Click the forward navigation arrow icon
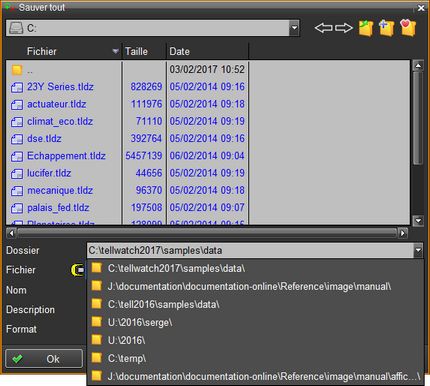 (344, 28)
